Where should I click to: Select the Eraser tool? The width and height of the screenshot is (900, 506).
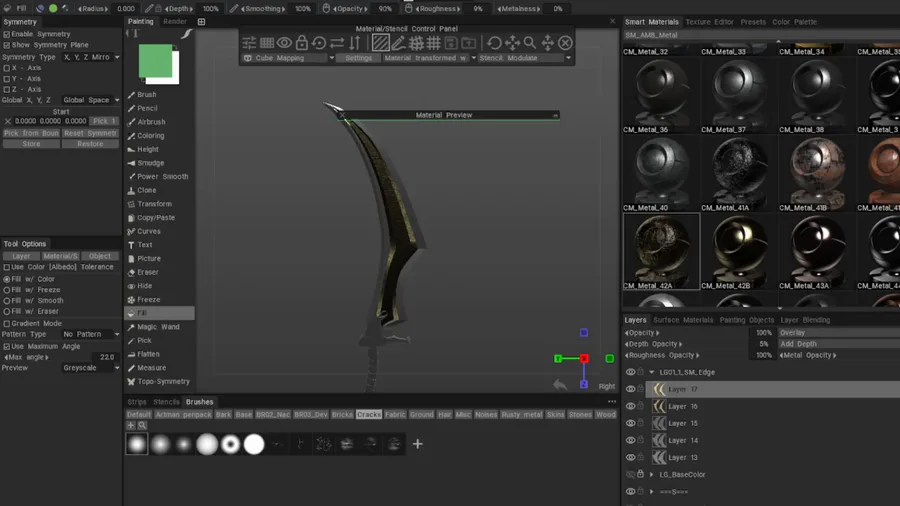coord(148,273)
